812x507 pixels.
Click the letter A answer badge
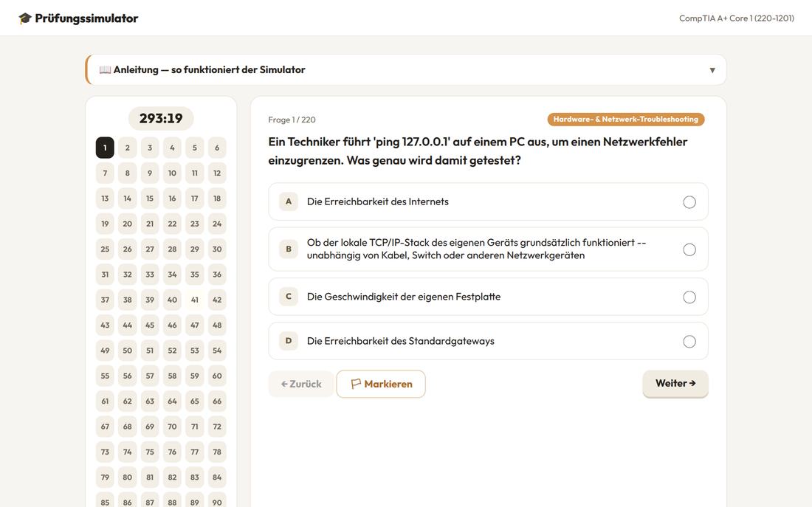(289, 201)
